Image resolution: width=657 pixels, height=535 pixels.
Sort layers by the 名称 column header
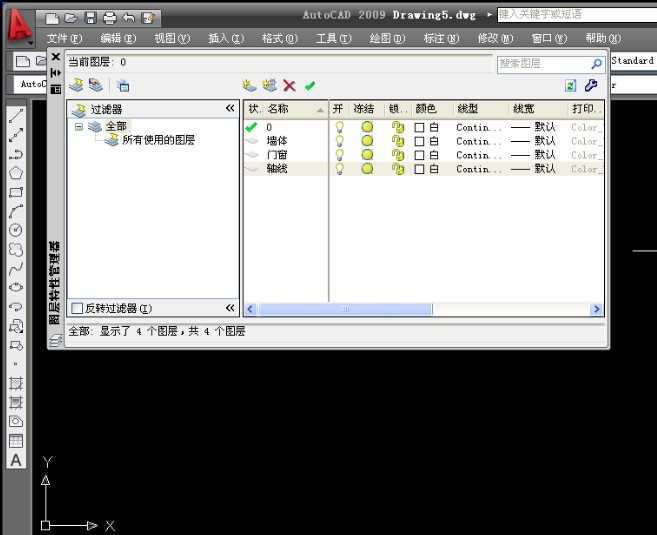278,109
